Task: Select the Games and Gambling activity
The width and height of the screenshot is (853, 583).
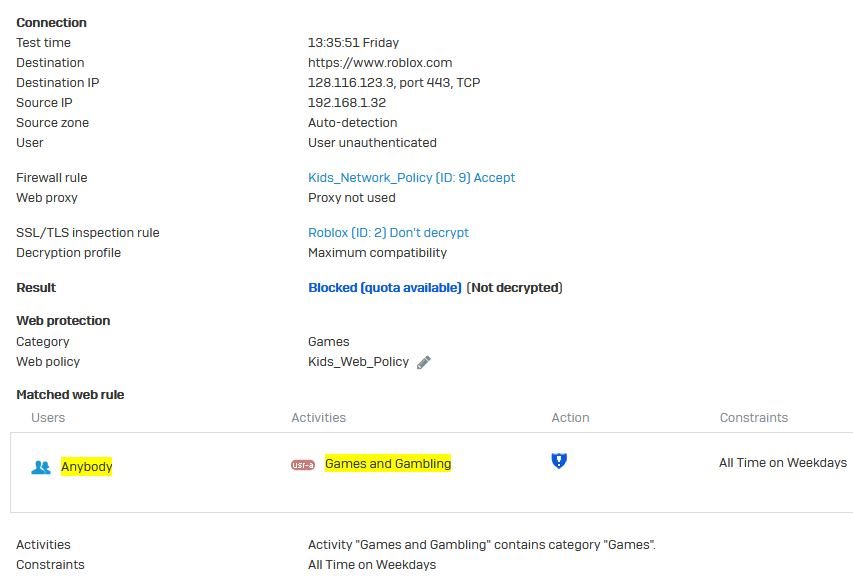Action: tap(388, 463)
